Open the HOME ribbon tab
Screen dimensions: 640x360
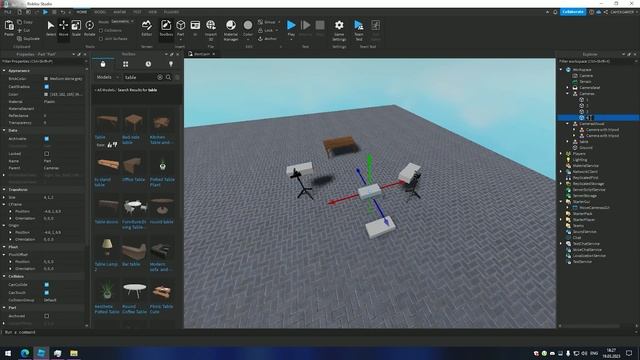(82, 12)
